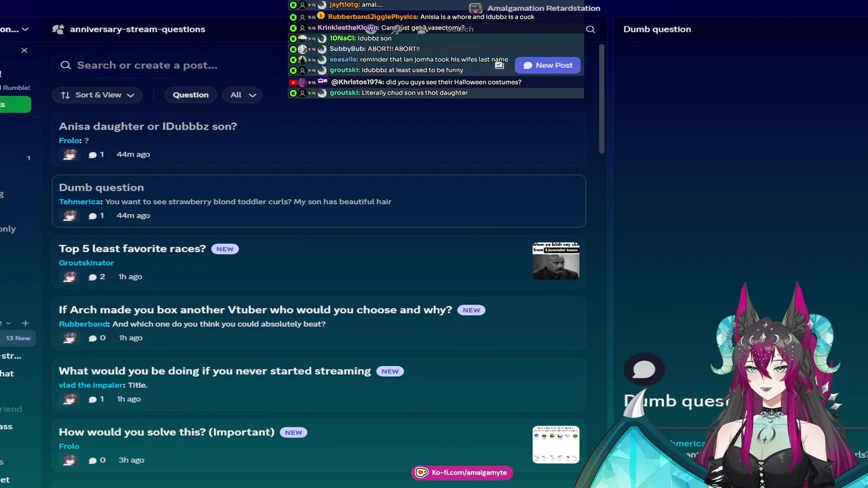Image resolution: width=868 pixels, height=488 pixels.
Task: Click the reply count icon on Dumb question post
Action: 93,216
